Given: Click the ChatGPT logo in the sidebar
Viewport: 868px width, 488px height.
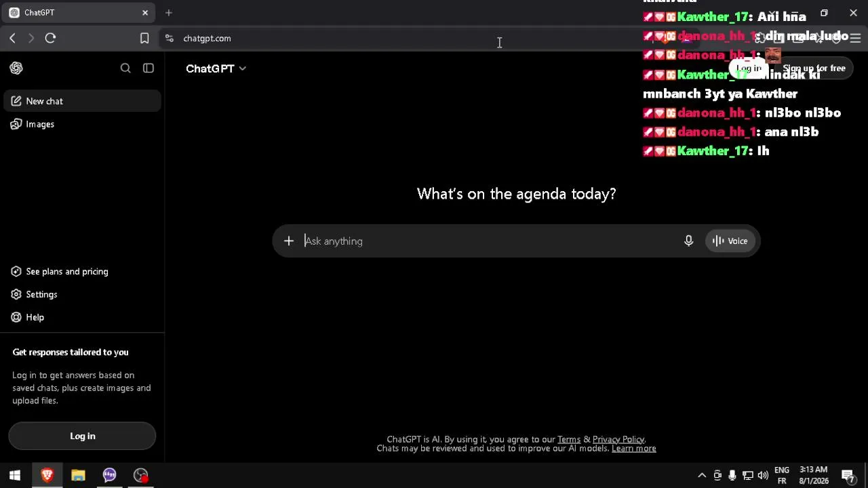Looking at the screenshot, I should 16,68.
